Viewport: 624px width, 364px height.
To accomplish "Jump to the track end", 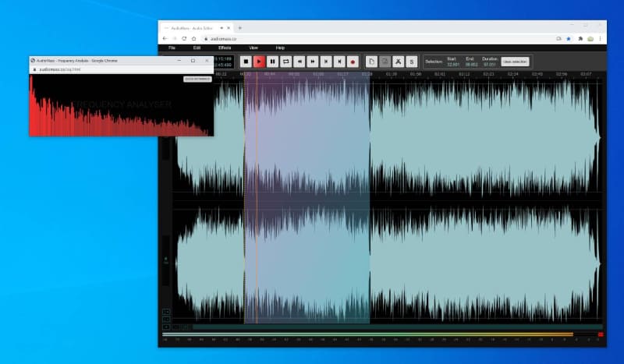I will pyautogui.click(x=339, y=62).
